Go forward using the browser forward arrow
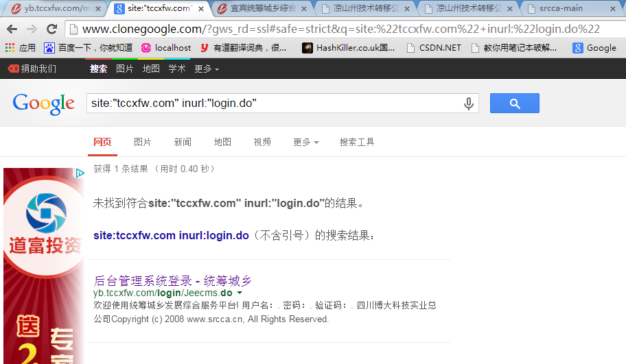 32,29
